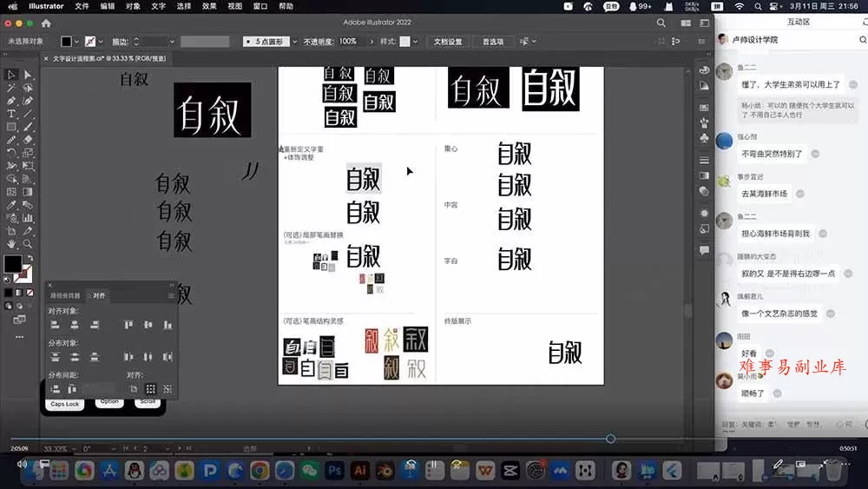Open the 效果 menu

(209, 6)
